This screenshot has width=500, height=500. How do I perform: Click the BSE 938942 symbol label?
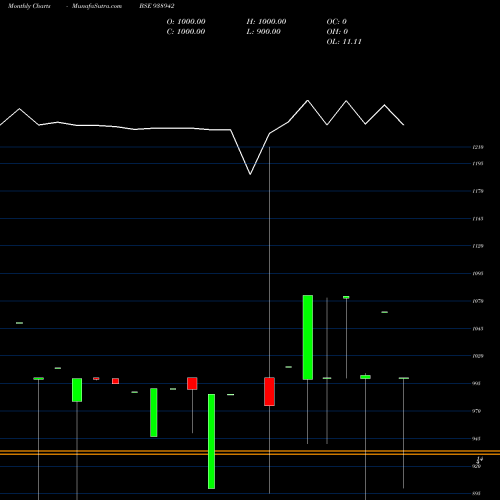click(x=157, y=6)
